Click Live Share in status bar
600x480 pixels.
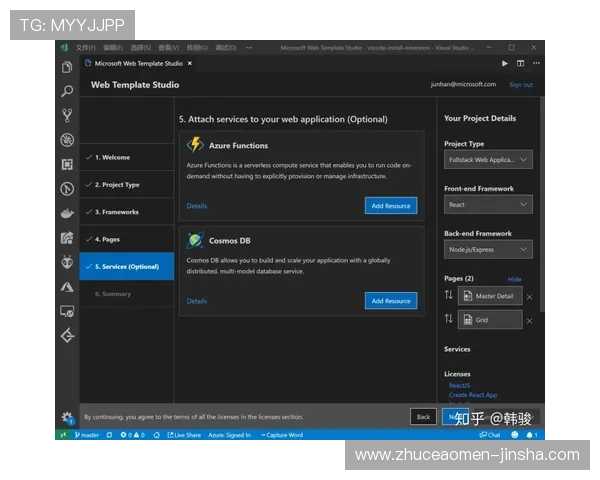click(x=184, y=435)
